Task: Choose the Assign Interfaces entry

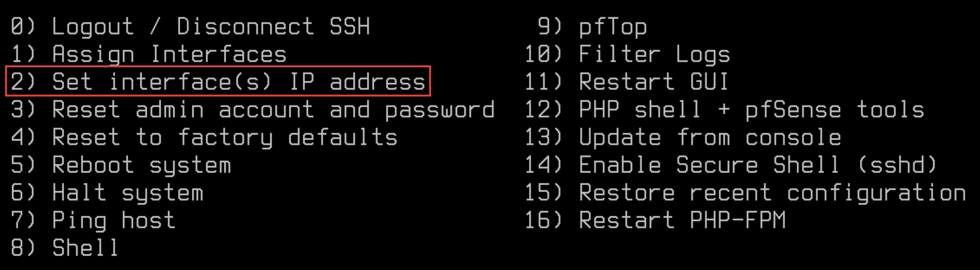Action: pos(169,54)
